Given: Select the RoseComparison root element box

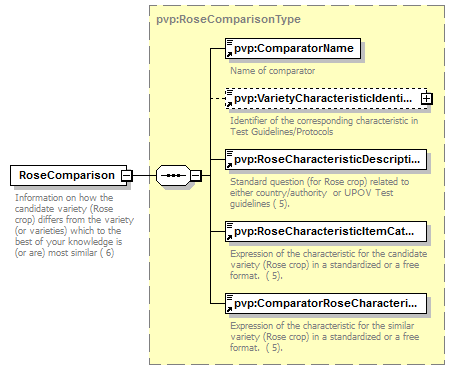Looking at the screenshot, I should 68,175.
